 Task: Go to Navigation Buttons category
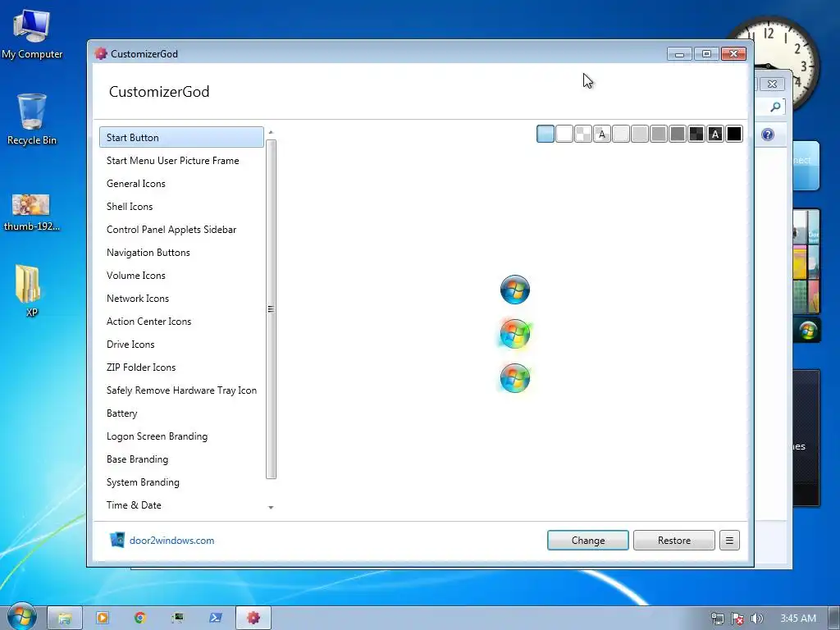tap(181, 253)
